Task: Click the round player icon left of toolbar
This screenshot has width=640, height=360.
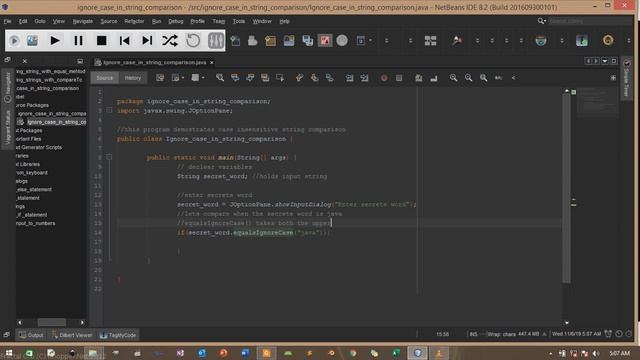Action: pyautogui.click(x=14, y=40)
